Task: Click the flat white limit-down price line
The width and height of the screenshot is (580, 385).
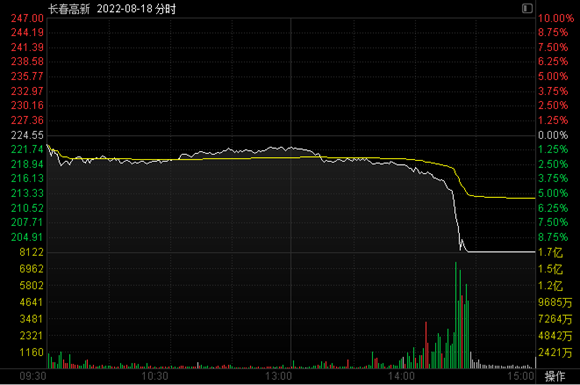Action: click(x=502, y=252)
